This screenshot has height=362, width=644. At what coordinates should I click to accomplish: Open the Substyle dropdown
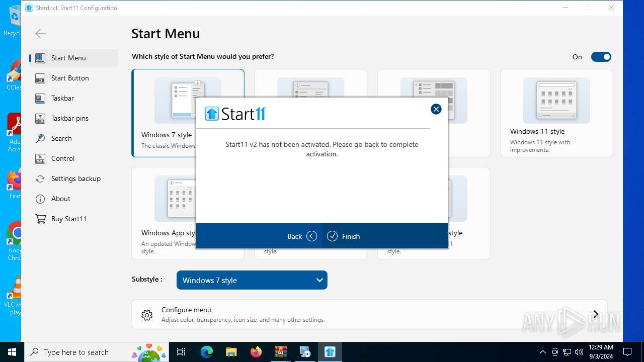[x=252, y=280]
